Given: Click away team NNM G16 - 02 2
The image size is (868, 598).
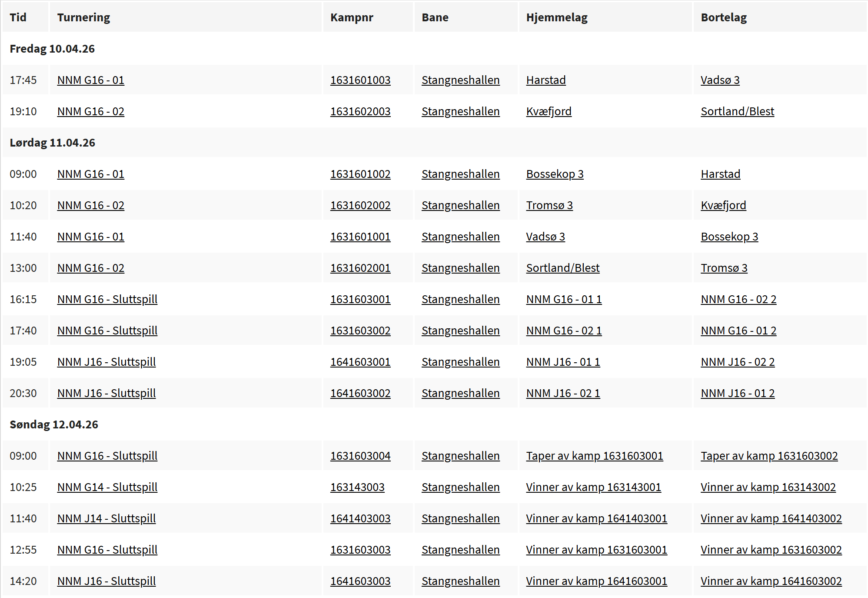Looking at the screenshot, I should pos(738,299).
